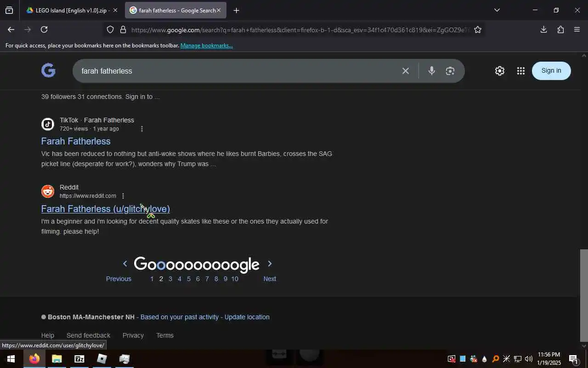Go to results page 7

(x=207, y=279)
